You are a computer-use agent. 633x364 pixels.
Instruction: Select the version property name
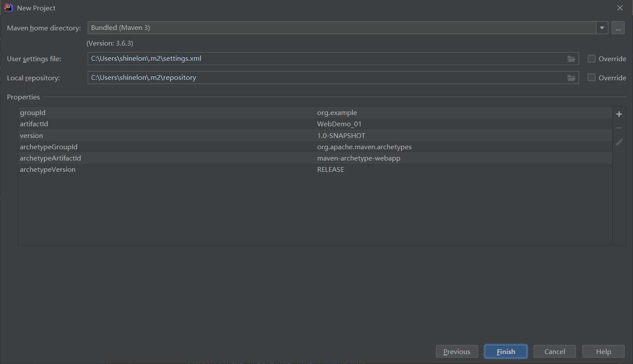31,135
